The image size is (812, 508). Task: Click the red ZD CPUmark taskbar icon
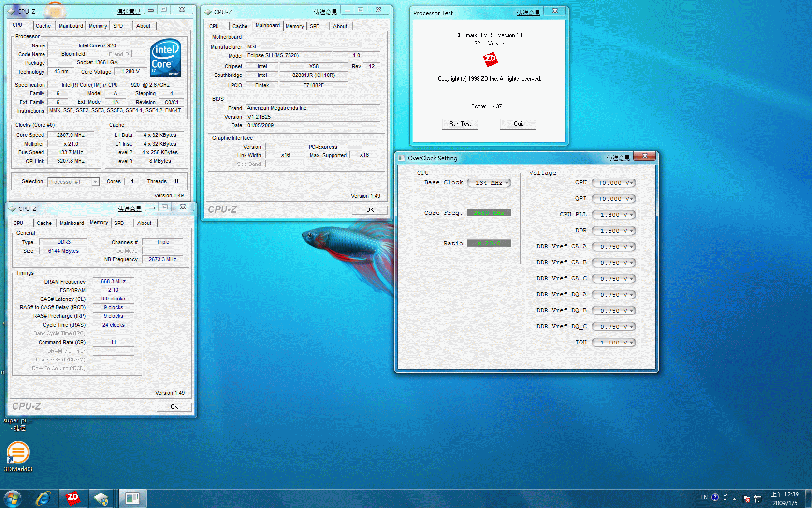[73, 498]
